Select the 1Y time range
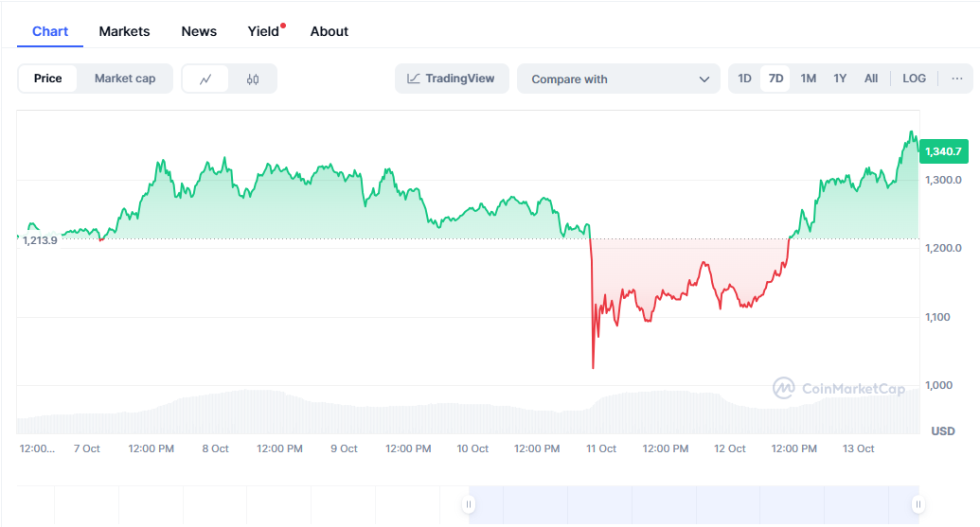The width and height of the screenshot is (980, 527). [840, 79]
